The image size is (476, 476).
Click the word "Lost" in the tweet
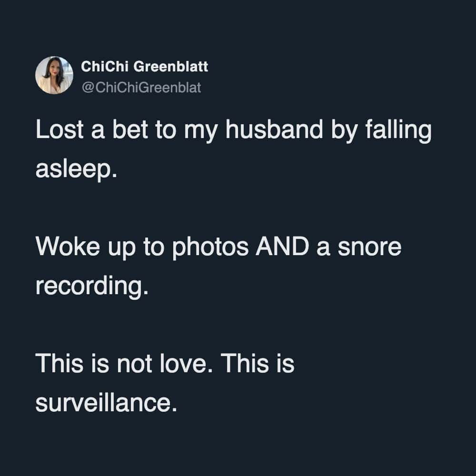click(54, 131)
